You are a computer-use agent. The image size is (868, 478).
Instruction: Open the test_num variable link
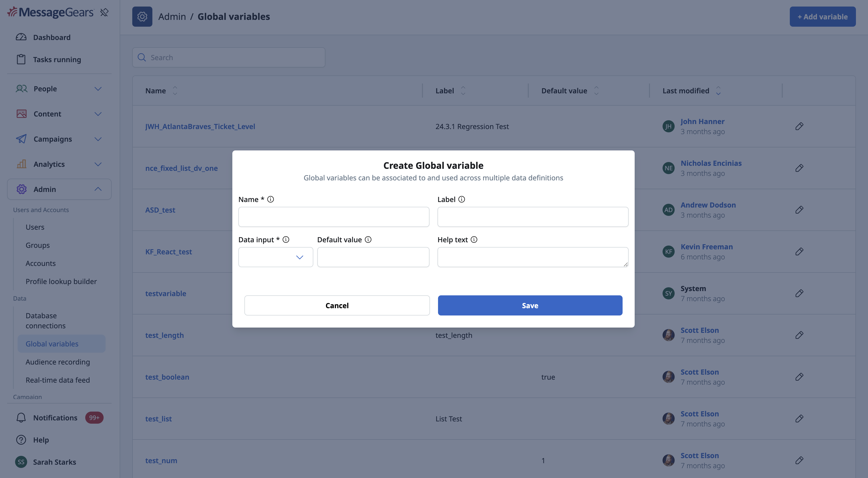point(161,460)
